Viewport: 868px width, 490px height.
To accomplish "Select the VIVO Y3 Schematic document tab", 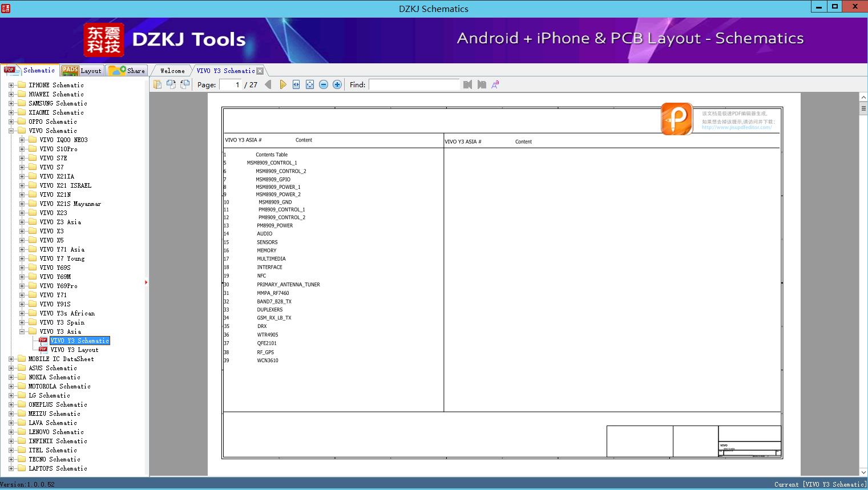I will [x=225, y=71].
